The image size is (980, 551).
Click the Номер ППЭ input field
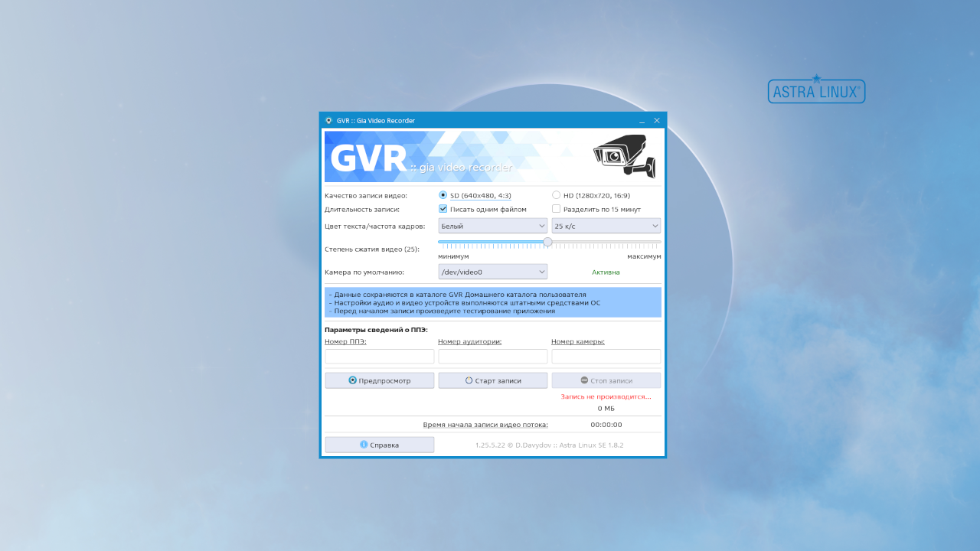(379, 357)
